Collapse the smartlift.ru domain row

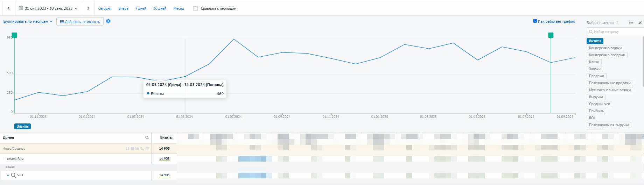3,159
